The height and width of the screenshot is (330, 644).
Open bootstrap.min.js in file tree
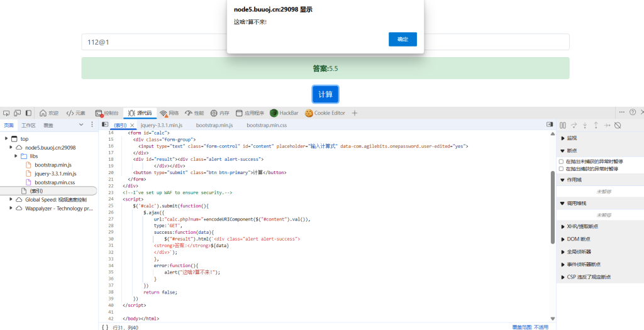click(53, 165)
